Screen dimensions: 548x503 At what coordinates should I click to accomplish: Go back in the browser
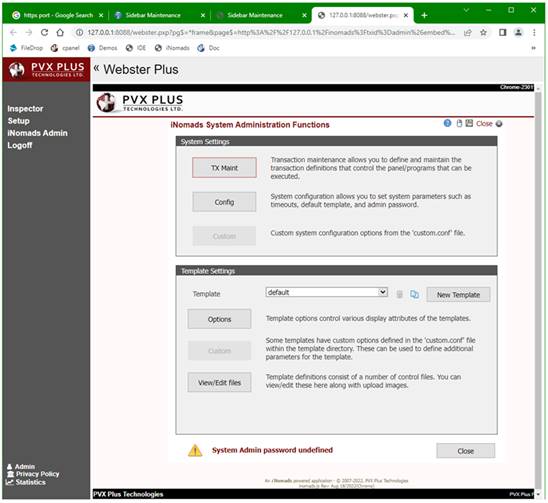(x=13, y=33)
